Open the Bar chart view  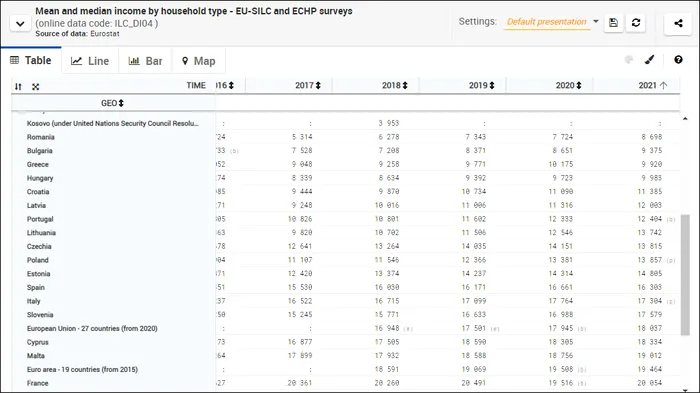coord(145,61)
